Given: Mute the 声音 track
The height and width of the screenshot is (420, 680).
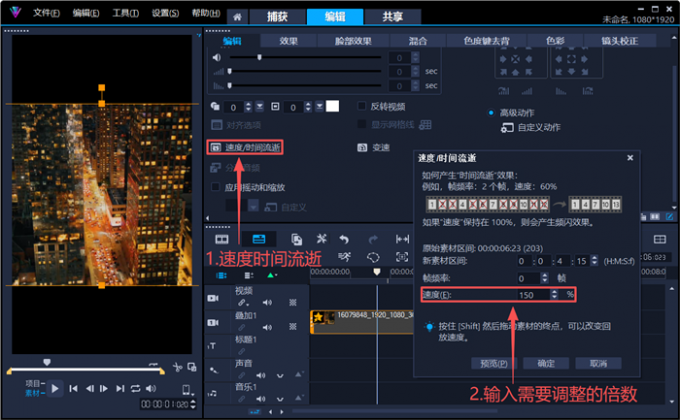Looking at the screenshot, I should tap(261, 375).
